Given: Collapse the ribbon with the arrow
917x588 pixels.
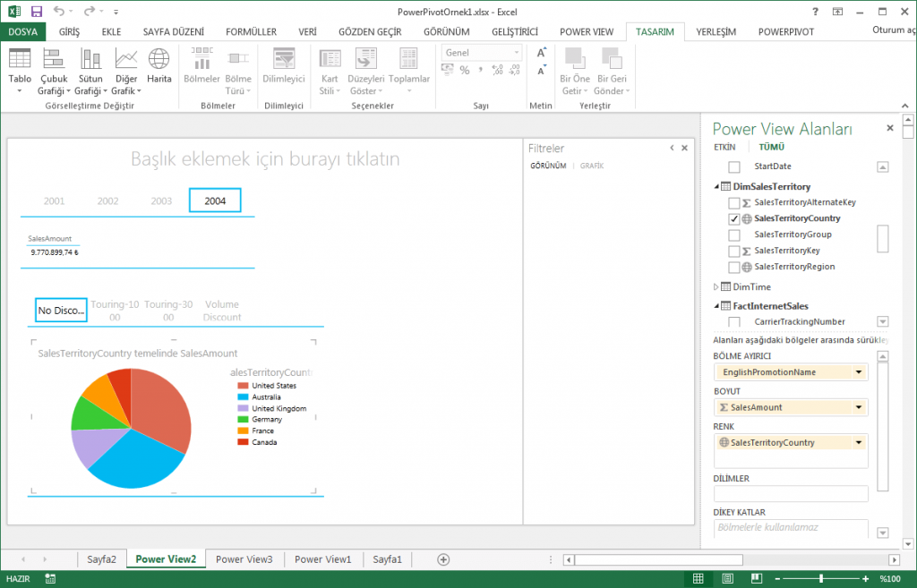Looking at the screenshot, I should tap(904, 106).
